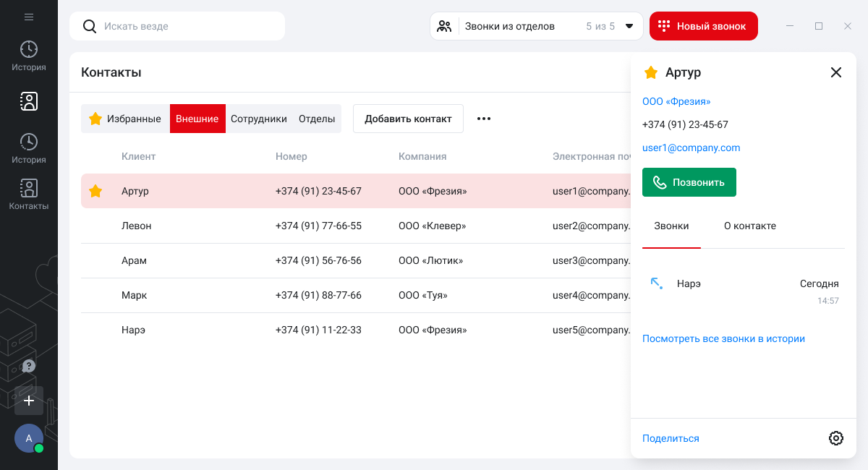Open the О контакте tab
Image resolution: width=868 pixels, height=470 pixels.
click(750, 226)
